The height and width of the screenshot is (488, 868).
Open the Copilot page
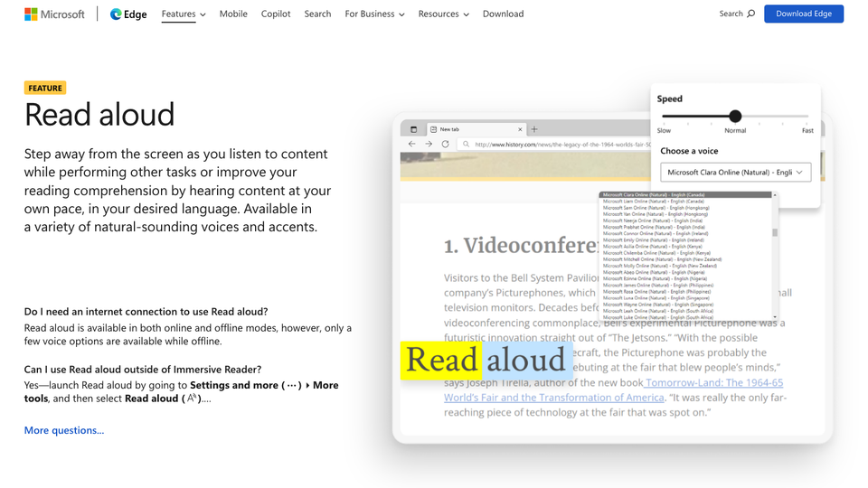click(x=276, y=14)
